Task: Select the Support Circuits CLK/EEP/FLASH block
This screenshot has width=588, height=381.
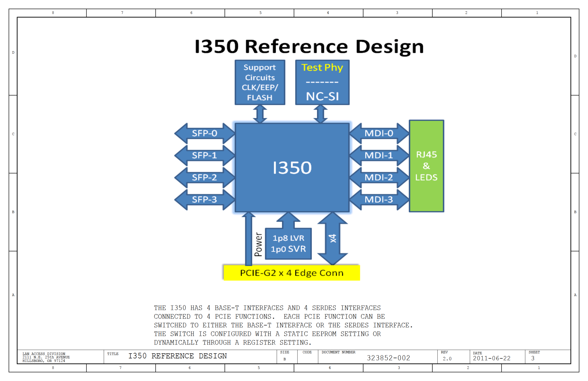Action: [260, 82]
